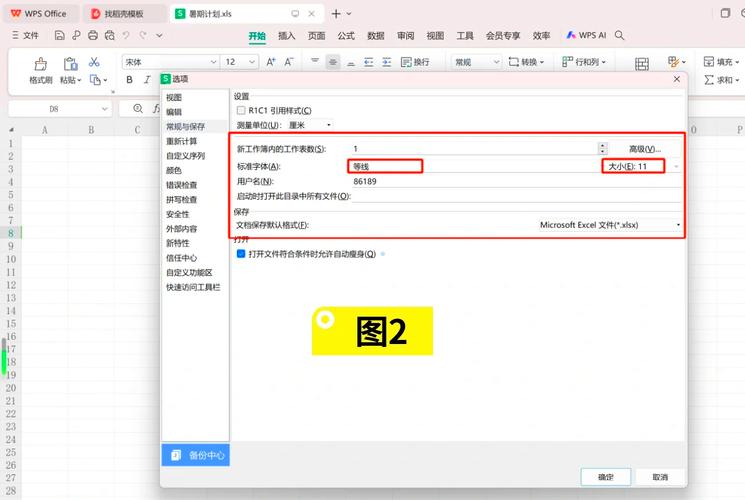Image resolution: width=745 pixels, height=500 pixels.
Task: Select 快速访问工具栏 in options sidebar
Action: click(193, 287)
